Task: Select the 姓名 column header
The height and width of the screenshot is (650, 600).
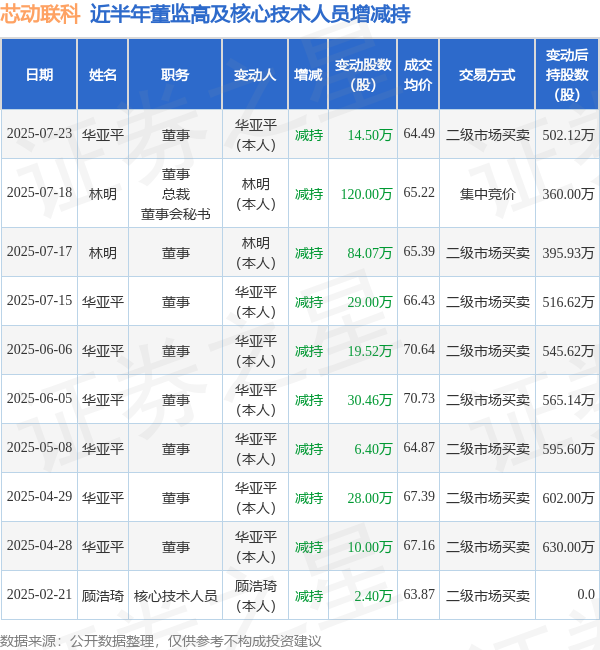Action: tap(102, 75)
